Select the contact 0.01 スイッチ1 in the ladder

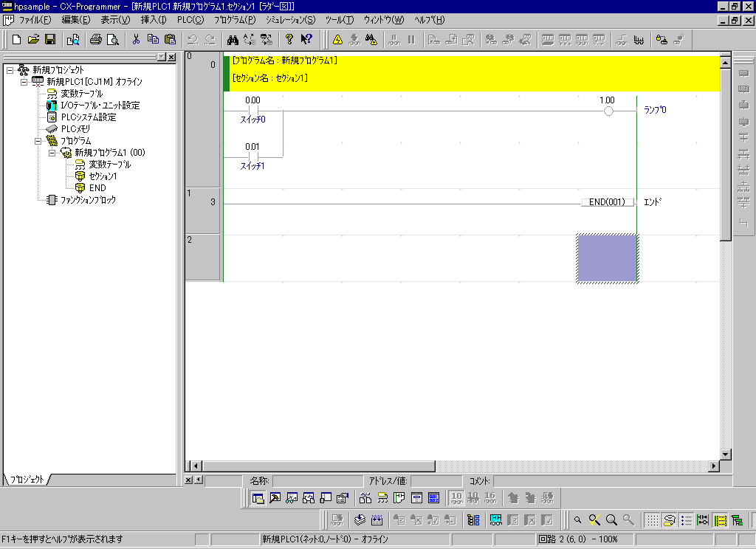[x=252, y=156]
